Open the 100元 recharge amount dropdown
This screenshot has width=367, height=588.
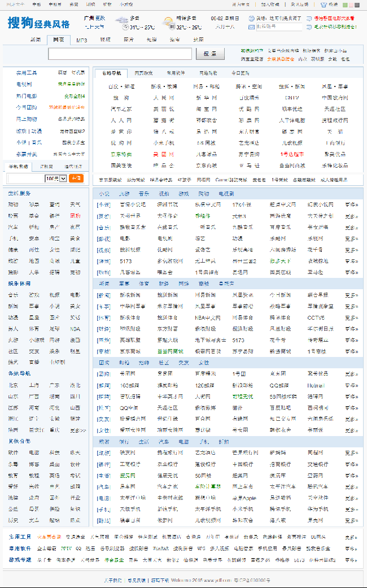click(55, 178)
